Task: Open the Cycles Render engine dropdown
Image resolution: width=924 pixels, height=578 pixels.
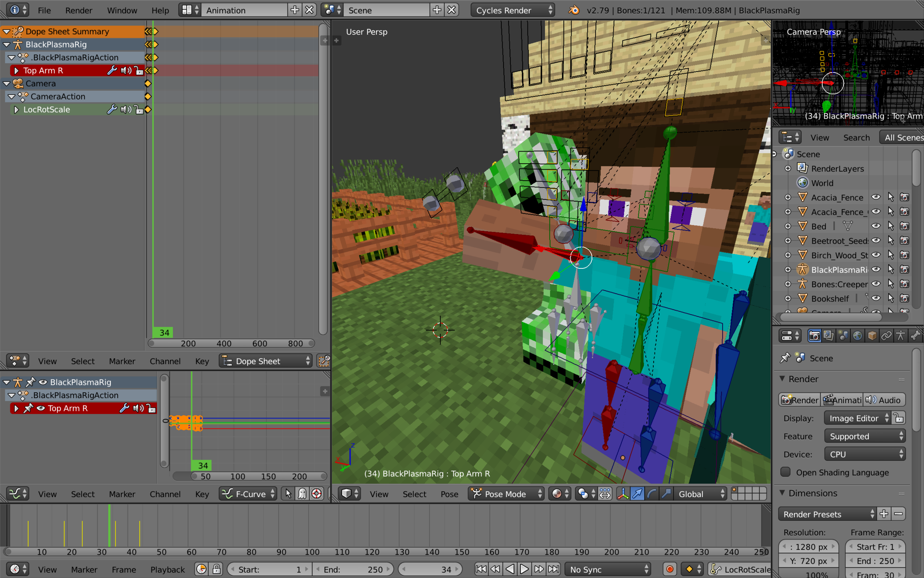Action: point(512,10)
